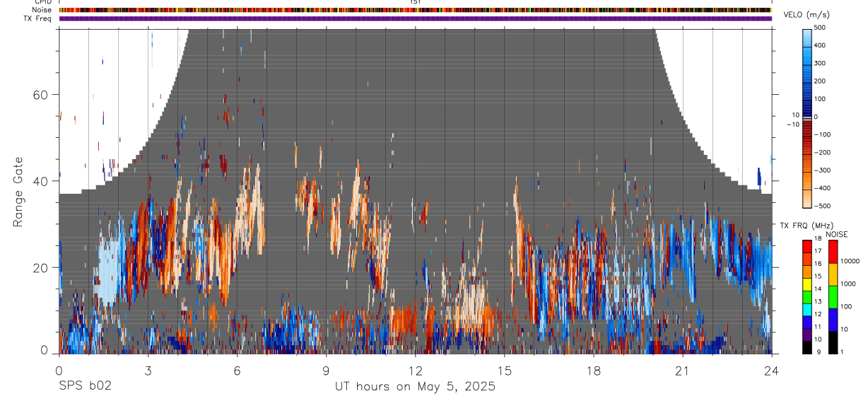The height and width of the screenshot is (401, 868).
Task: Click the 12 tick on the UT hours axis
Action: [x=415, y=371]
